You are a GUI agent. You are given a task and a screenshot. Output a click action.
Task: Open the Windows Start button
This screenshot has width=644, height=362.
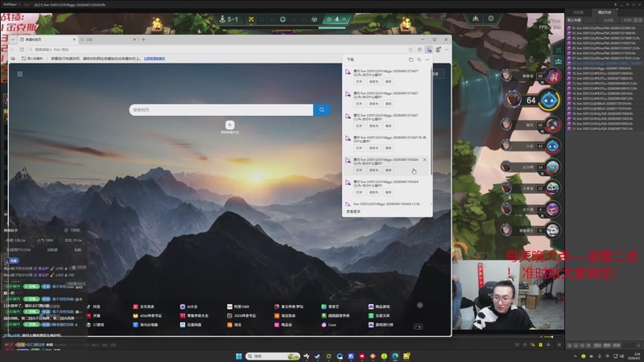pos(238,356)
